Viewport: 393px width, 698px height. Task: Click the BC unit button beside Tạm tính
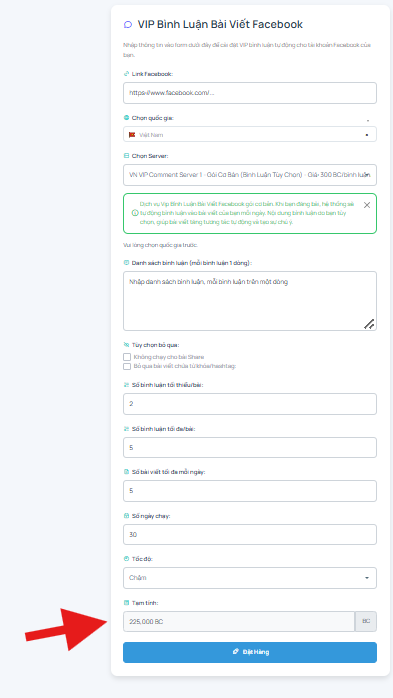coord(366,621)
